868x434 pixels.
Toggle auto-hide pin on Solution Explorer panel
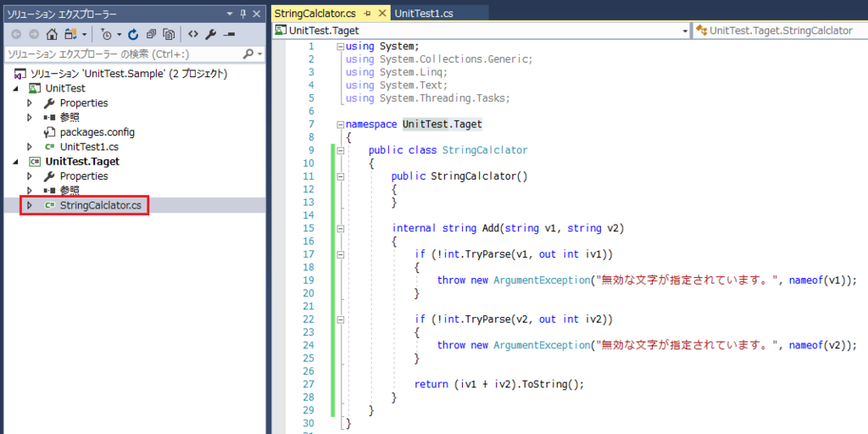coord(243,14)
